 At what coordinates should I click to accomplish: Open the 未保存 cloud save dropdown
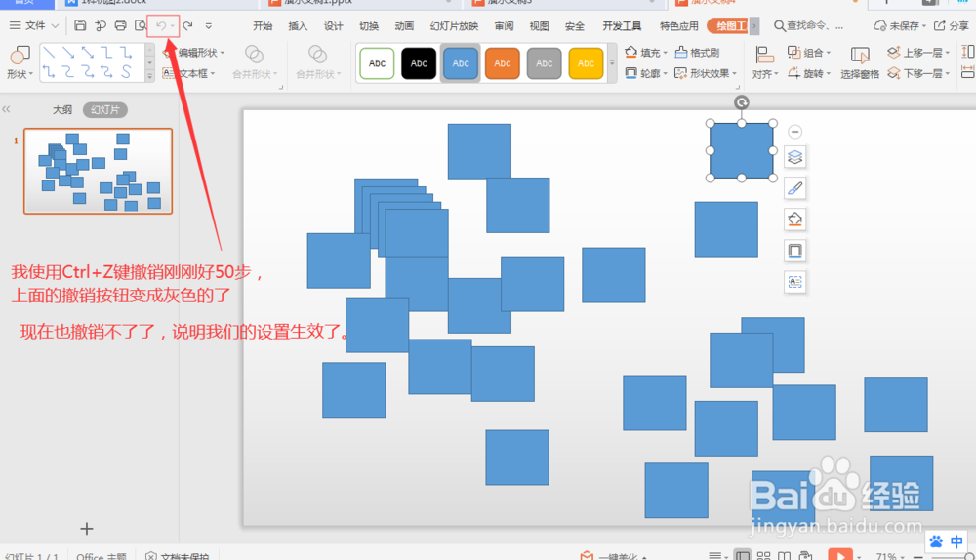[900, 25]
